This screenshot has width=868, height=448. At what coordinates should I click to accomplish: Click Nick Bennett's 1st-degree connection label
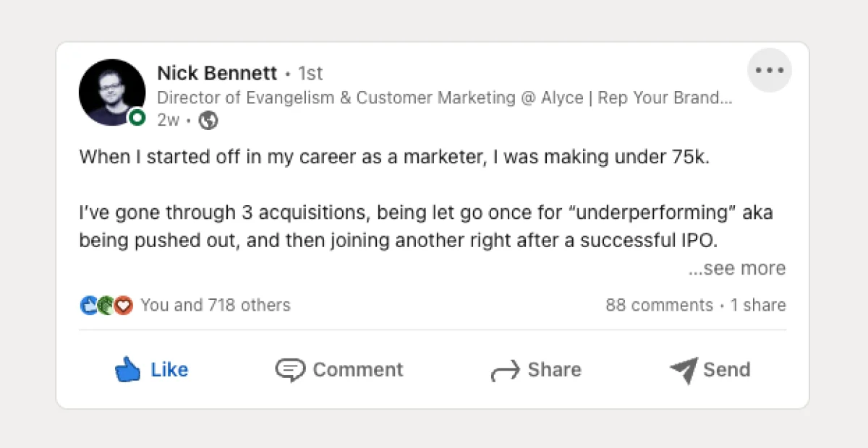point(312,73)
